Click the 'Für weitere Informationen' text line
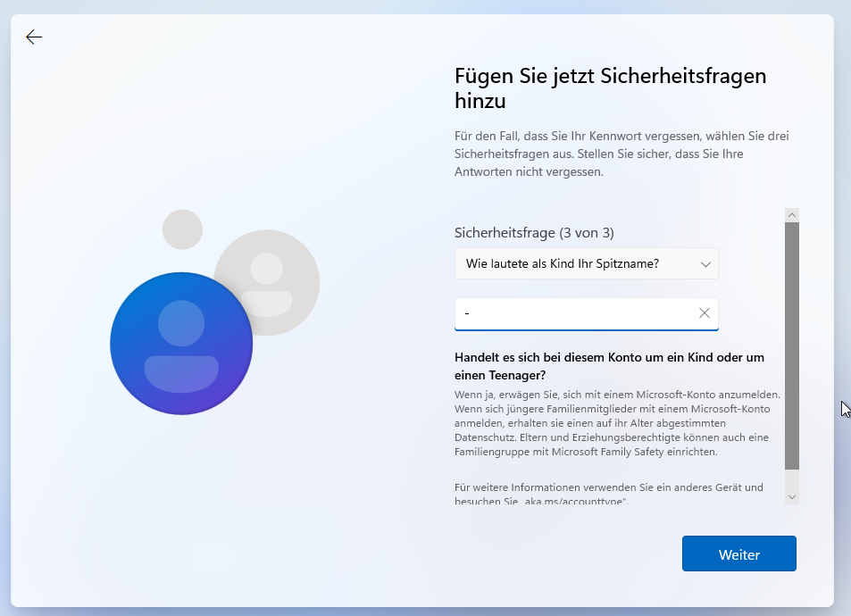This screenshot has width=851, height=616. (x=608, y=487)
